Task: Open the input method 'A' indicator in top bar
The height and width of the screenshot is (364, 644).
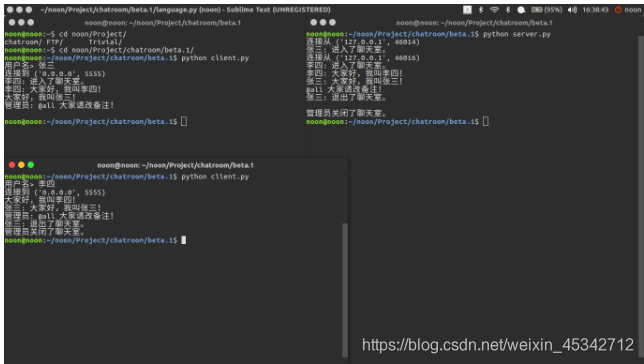Action: pyautogui.click(x=467, y=10)
